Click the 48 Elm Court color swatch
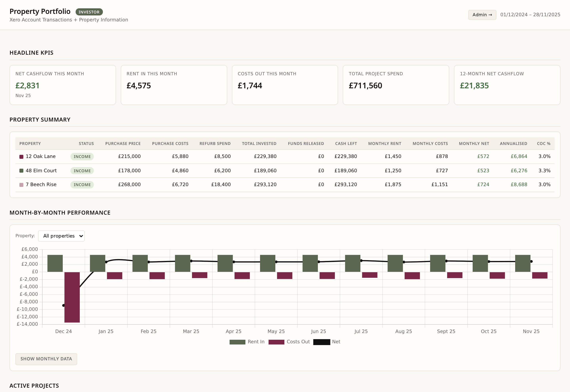Image resolution: width=570 pixels, height=392 pixels. [x=21, y=170]
